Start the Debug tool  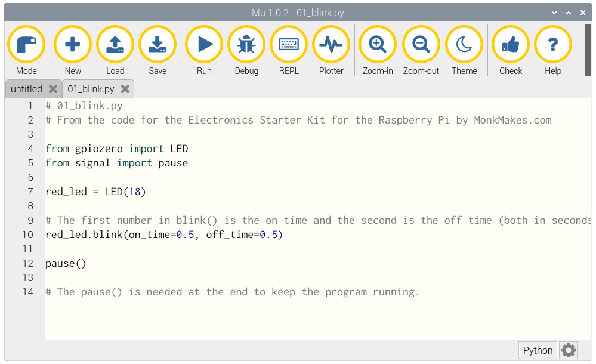click(246, 45)
